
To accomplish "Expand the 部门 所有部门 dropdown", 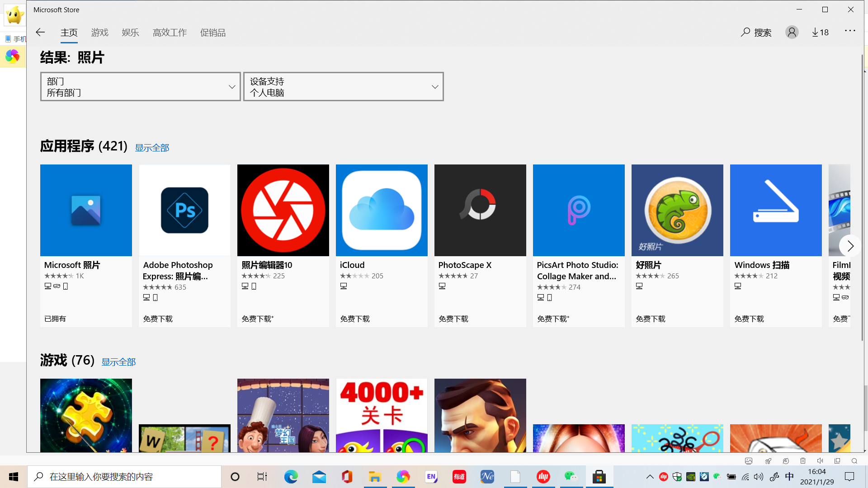I will tap(140, 86).
